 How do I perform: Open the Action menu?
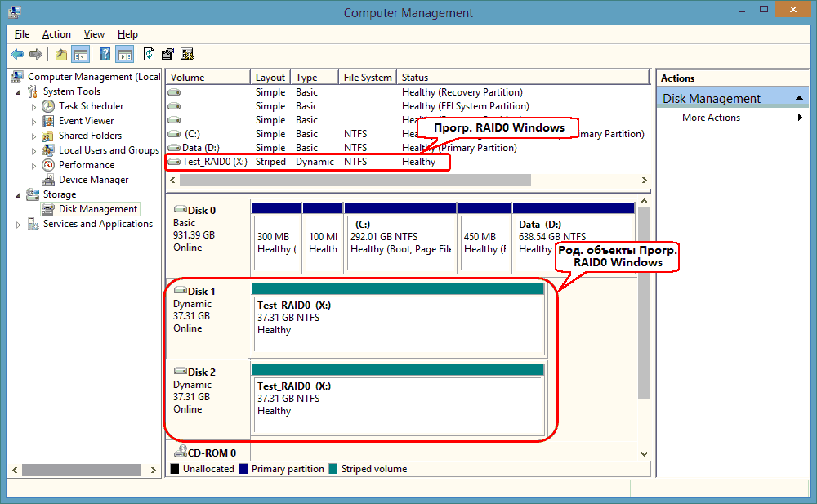click(56, 34)
